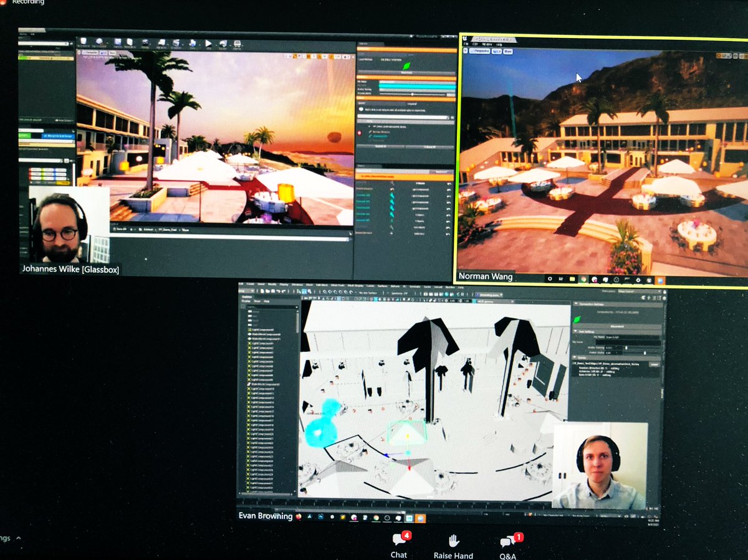Click red record icon in Johannes's panel

pos(361,133)
